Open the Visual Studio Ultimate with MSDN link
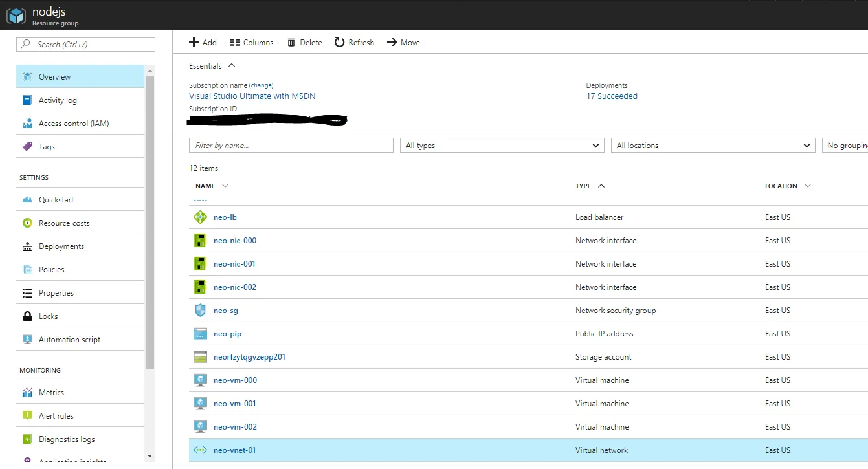 [x=252, y=96]
